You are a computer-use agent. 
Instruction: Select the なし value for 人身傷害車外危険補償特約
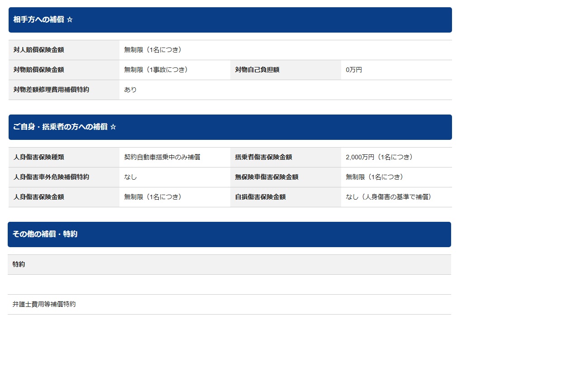130,177
